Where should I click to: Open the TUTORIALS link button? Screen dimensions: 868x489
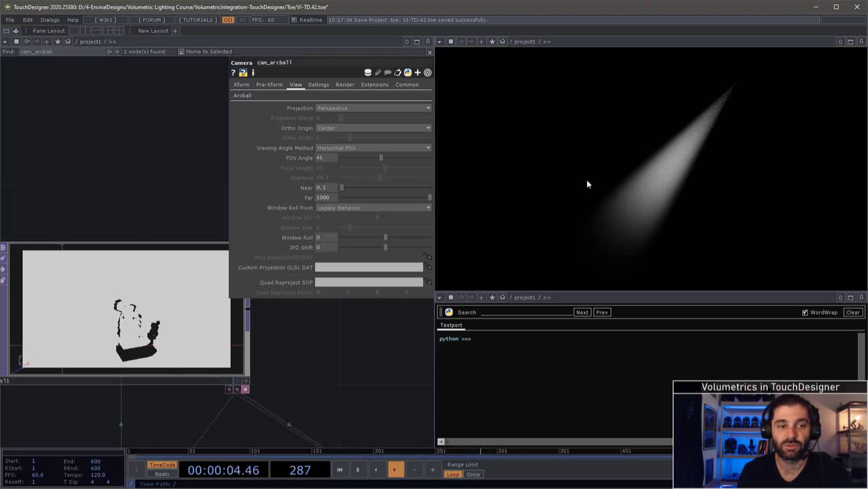(x=198, y=20)
